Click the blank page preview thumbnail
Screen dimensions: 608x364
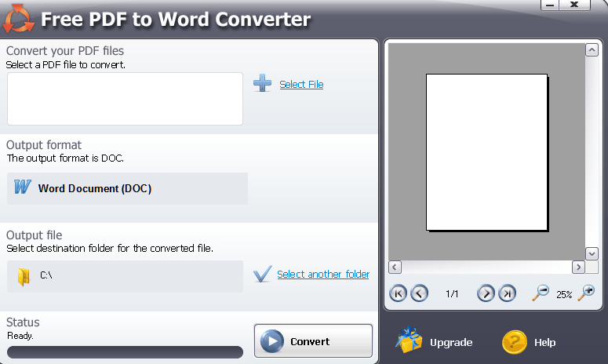pos(487,152)
